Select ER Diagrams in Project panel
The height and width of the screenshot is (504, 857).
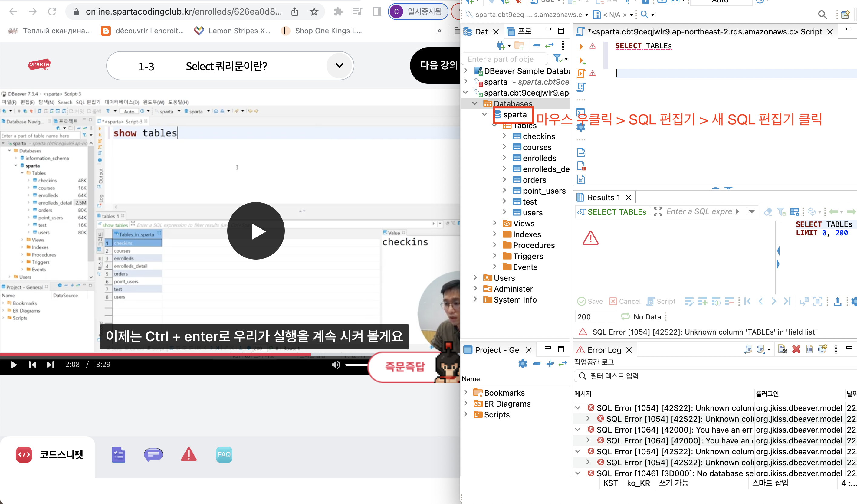pyautogui.click(x=502, y=404)
